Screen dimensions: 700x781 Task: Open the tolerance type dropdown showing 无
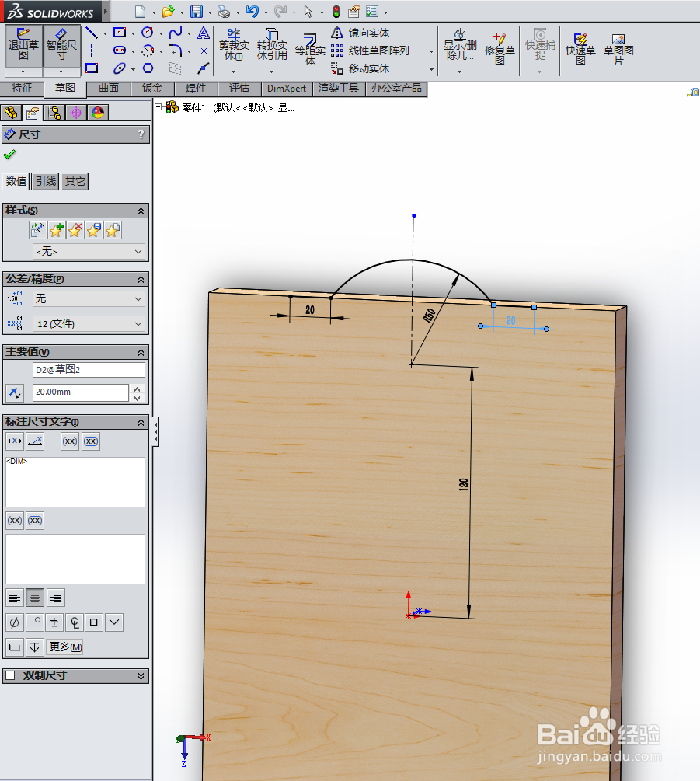89,298
